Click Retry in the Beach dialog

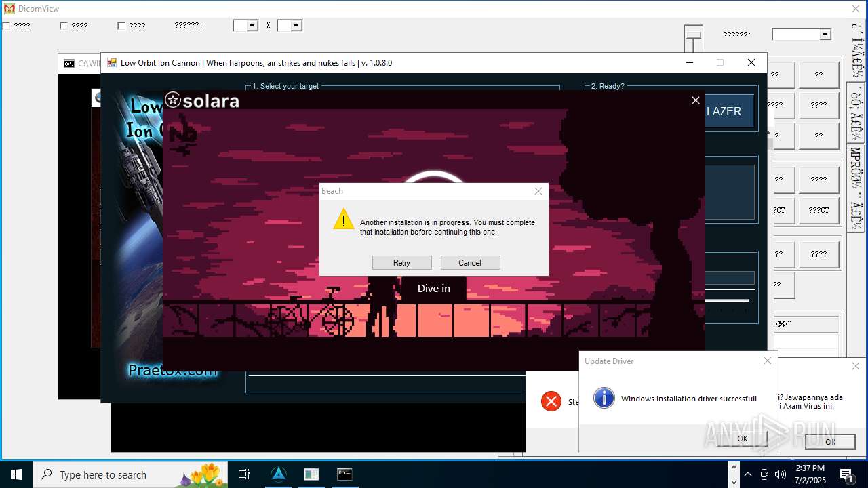pyautogui.click(x=401, y=263)
